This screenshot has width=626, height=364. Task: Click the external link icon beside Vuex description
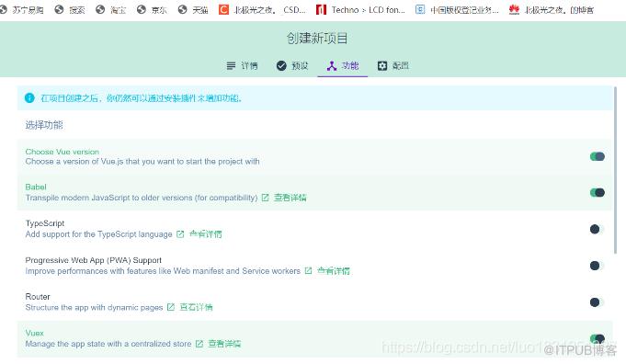tap(199, 344)
